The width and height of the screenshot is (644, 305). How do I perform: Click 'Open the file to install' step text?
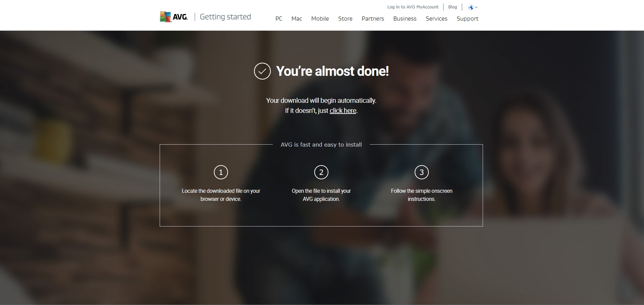point(321,195)
